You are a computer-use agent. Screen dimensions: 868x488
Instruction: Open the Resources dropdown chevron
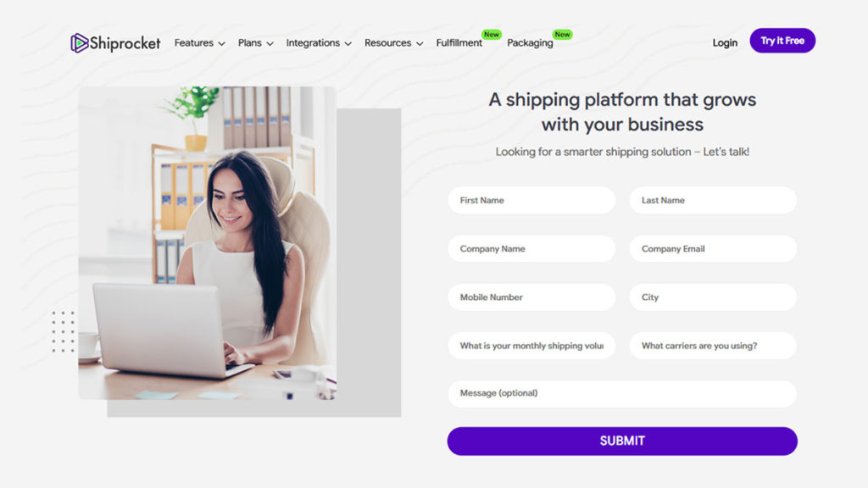tap(420, 44)
